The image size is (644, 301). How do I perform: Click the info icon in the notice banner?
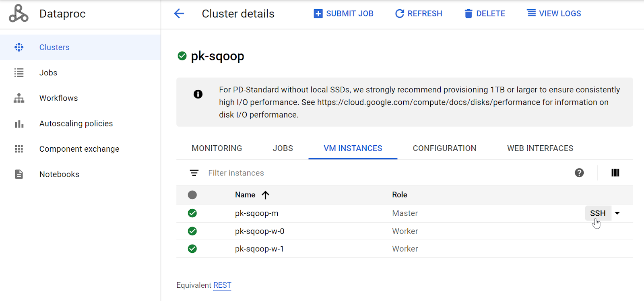pyautogui.click(x=198, y=94)
